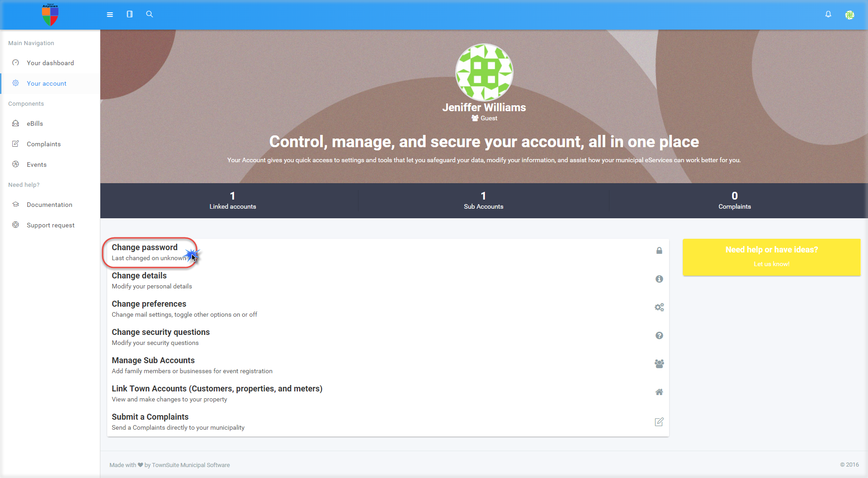Open Documentation help page
Image resolution: width=868 pixels, height=478 pixels.
[49, 205]
